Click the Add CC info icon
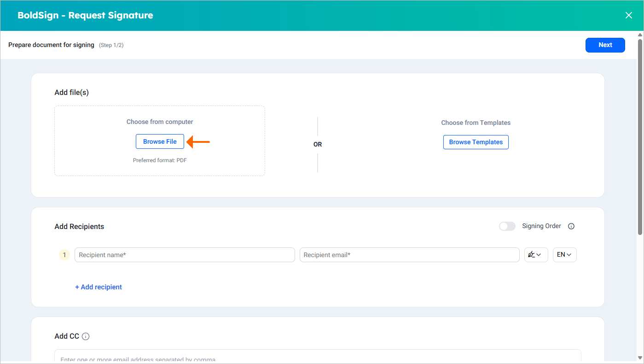This screenshot has height=364, width=644. 86,336
